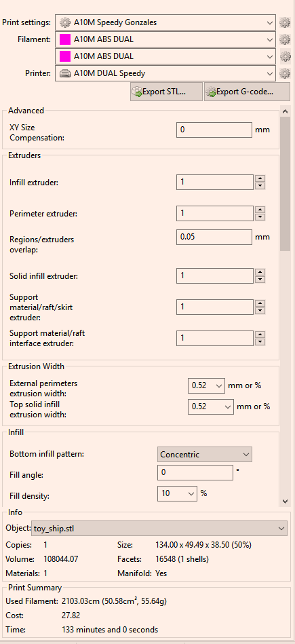
Task: Expand Bottom infill pattern Concentric dropdown
Action: [205, 454]
